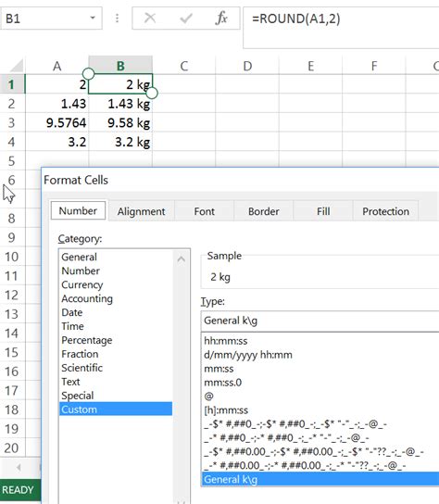
Task: Select column D header
Action: 247,66
